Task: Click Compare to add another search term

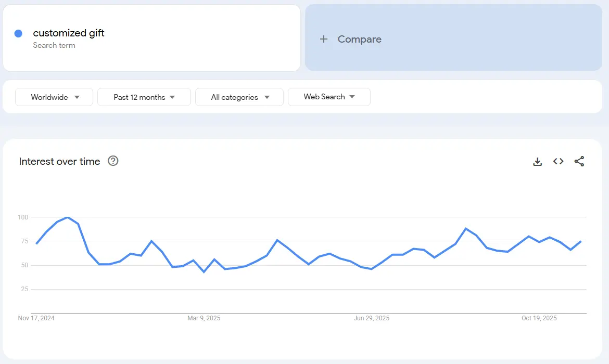Action: pos(360,38)
